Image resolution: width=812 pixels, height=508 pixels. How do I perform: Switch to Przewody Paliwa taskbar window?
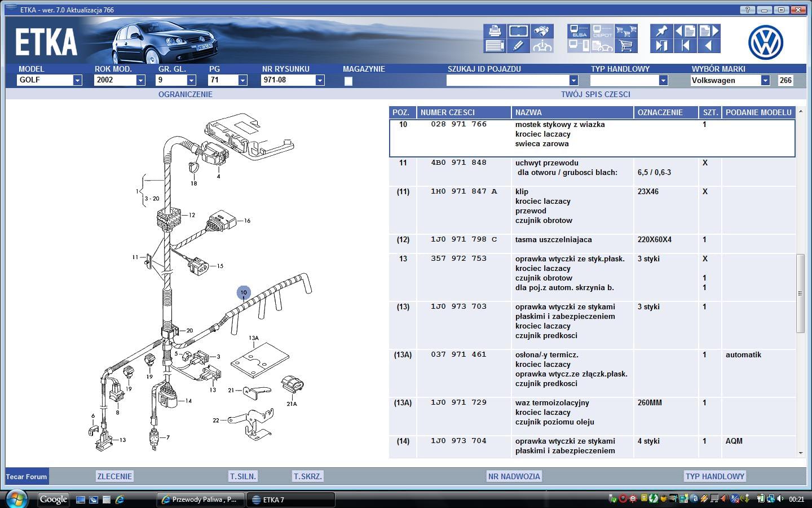click(x=201, y=500)
